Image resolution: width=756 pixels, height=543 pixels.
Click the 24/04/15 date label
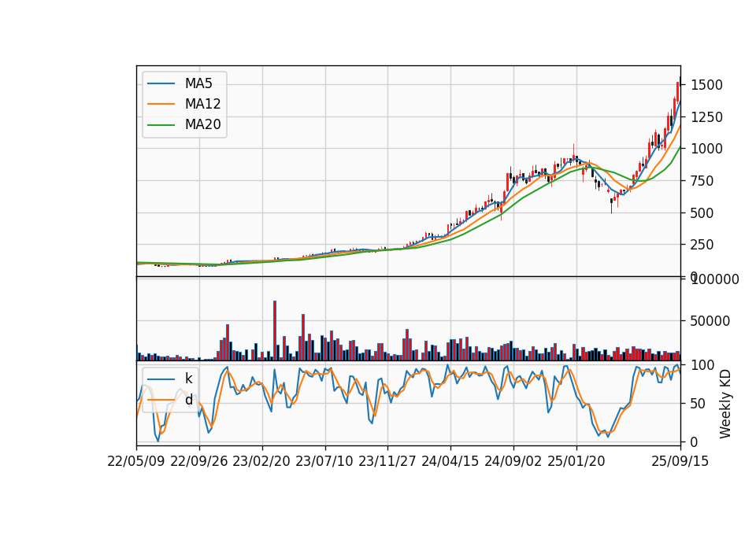[450, 462]
